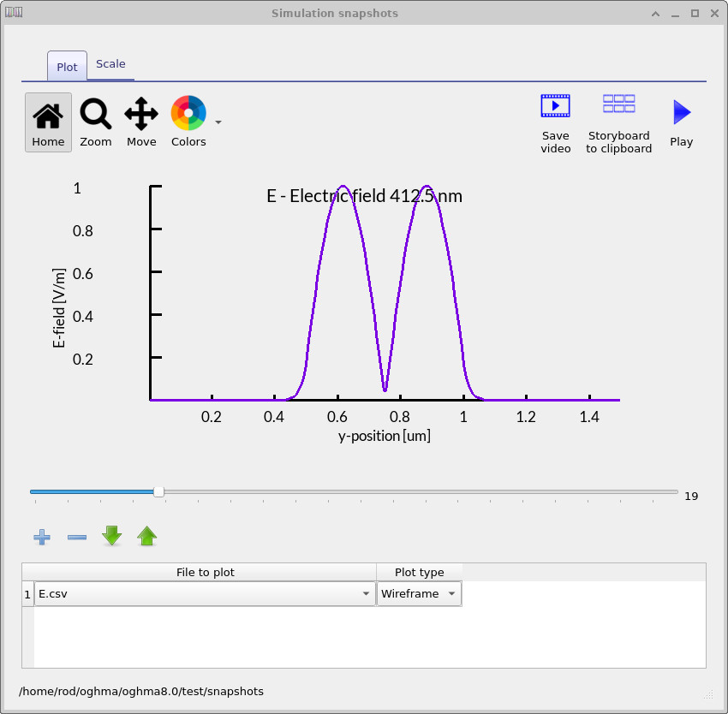Switch to the Scale tab
Screen dimensions: 728x714
pos(110,64)
